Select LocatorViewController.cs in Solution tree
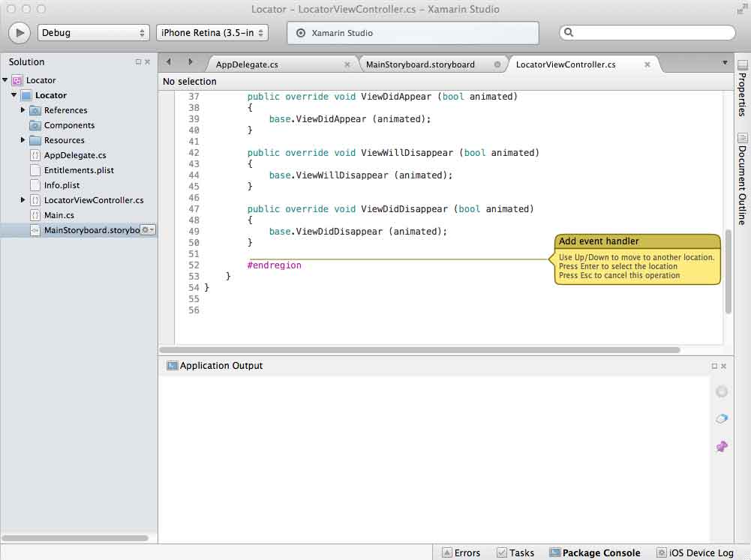 (x=94, y=200)
